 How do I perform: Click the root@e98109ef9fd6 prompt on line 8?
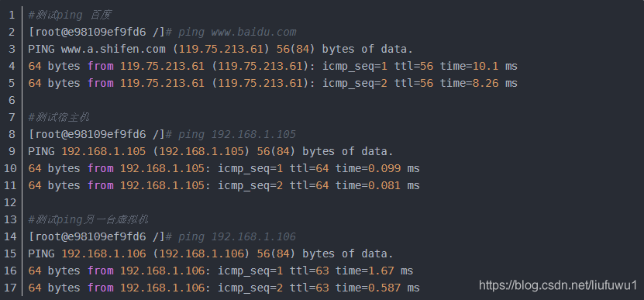click(x=91, y=135)
